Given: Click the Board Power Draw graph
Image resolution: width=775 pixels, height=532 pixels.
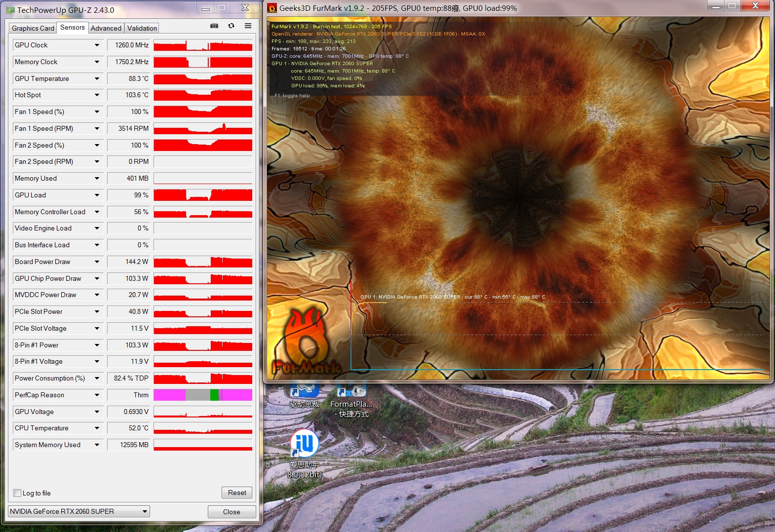Looking at the screenshot, I should point(203,262).
